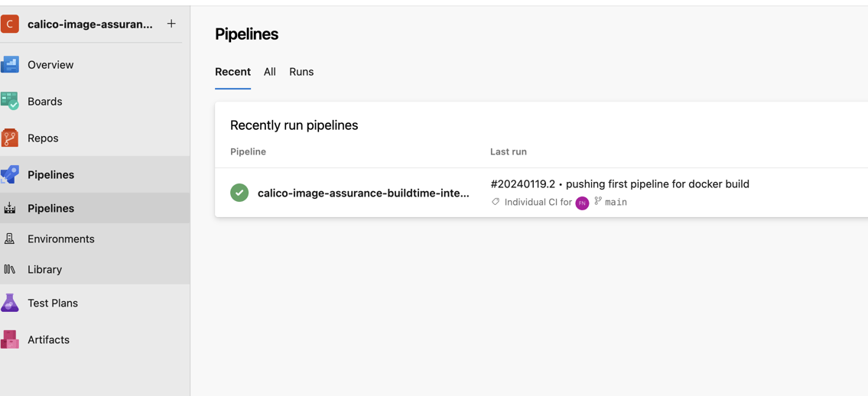Open Environments in sidebar
The height and width of the screenshot is (396, 868).
61,239
